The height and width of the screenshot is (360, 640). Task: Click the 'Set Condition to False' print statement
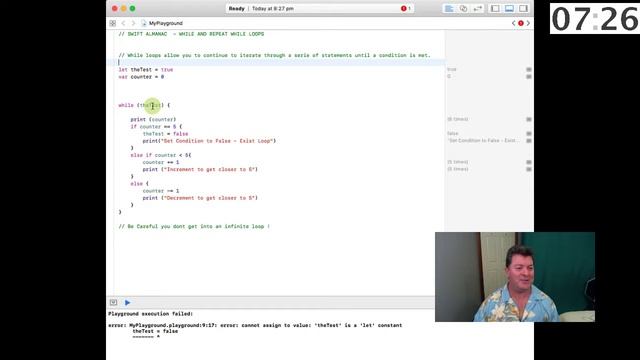point(209,141)
